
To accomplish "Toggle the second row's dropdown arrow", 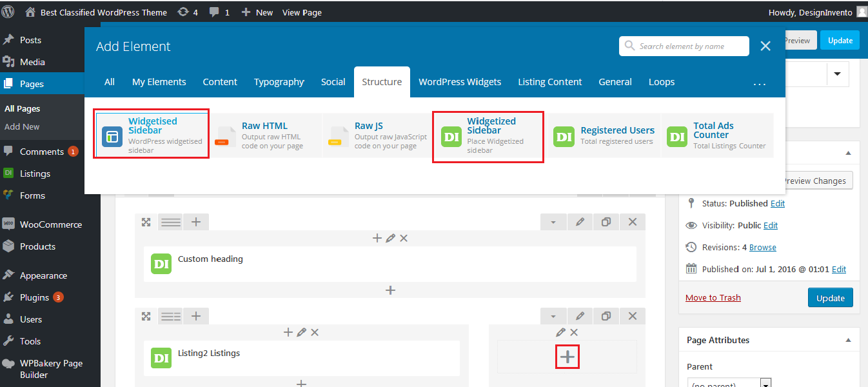I will pyautogui.click(x=553, y=316).
